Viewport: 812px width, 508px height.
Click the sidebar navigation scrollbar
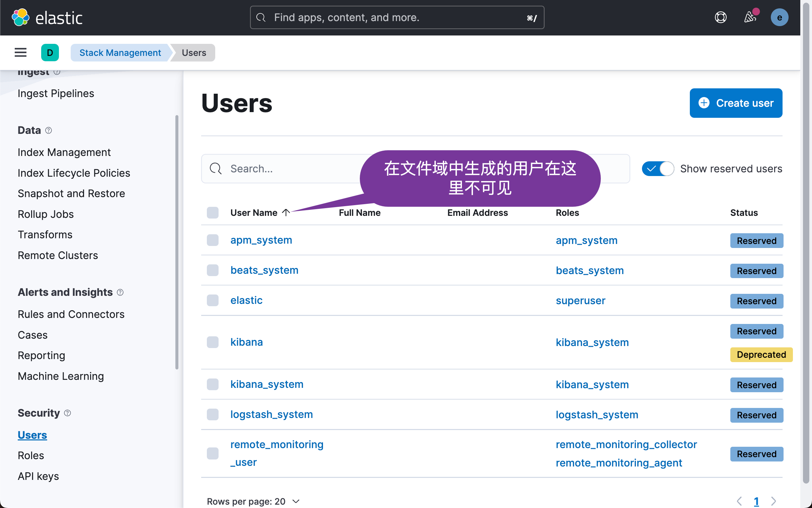tap(177, 242)
